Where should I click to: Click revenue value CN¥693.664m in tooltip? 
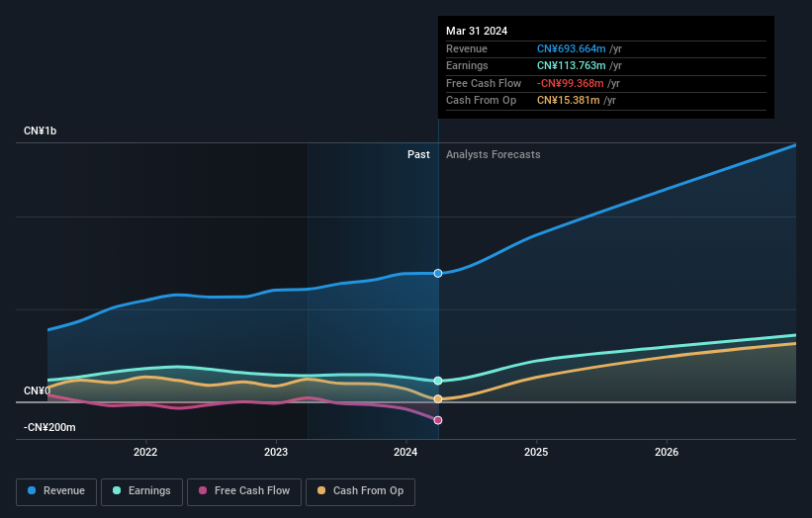(572, 48)
